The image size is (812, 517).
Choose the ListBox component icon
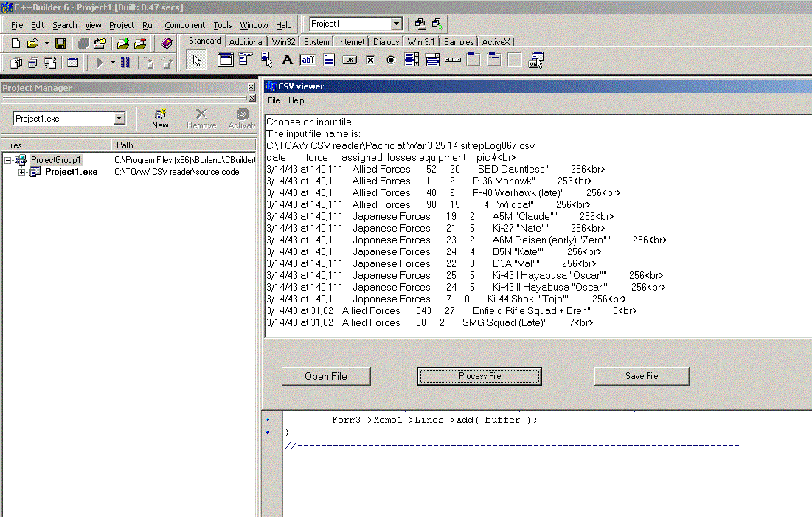pos(412,60)
